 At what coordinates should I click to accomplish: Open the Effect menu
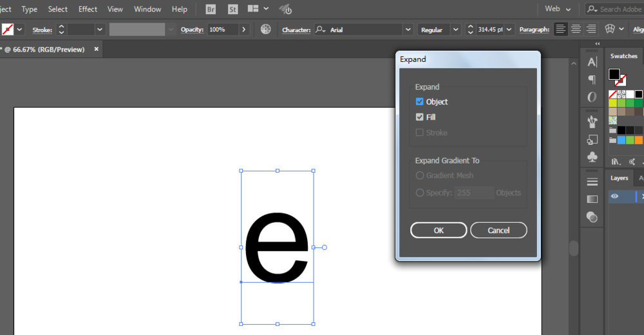pyautogui.click(x=88, y=9)
